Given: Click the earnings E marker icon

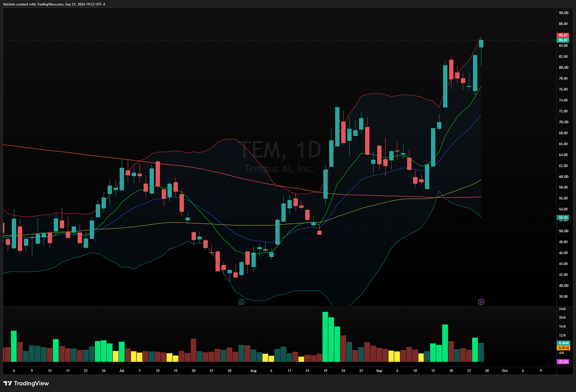Looking at the screenshot, I should [x=241, y=302].
